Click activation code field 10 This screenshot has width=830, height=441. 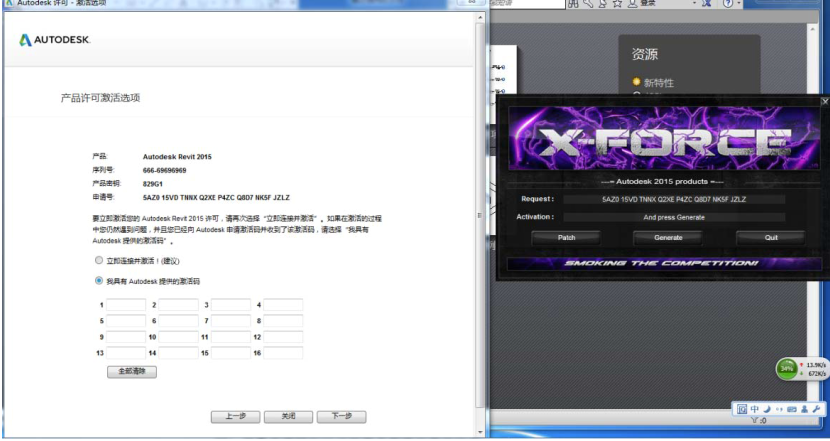(178, 337)
